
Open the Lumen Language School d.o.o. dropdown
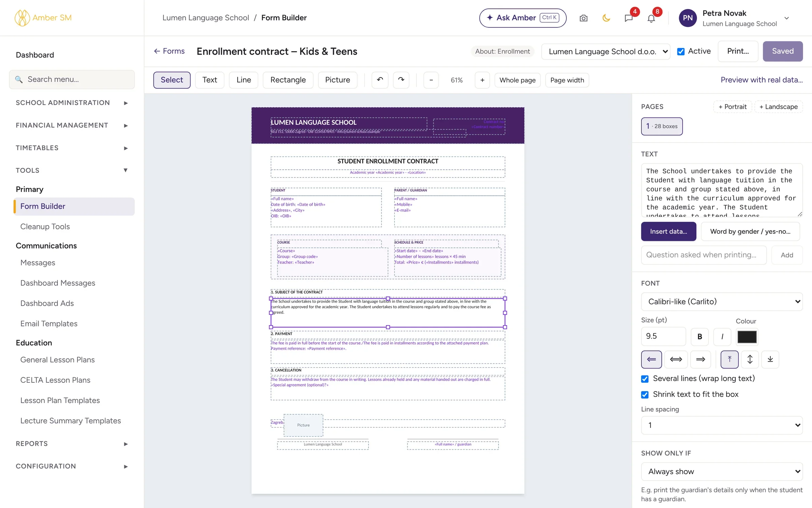coord(606,51)
